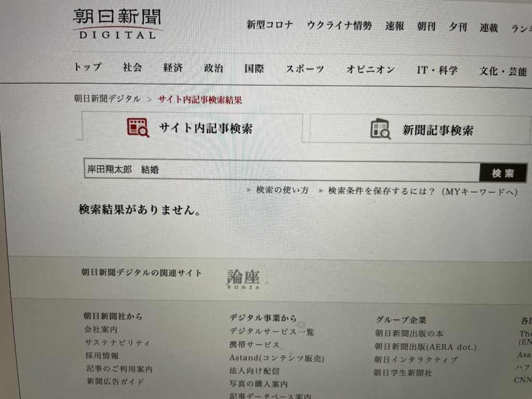Open the 夕刊 evening edition

[458, 27]
